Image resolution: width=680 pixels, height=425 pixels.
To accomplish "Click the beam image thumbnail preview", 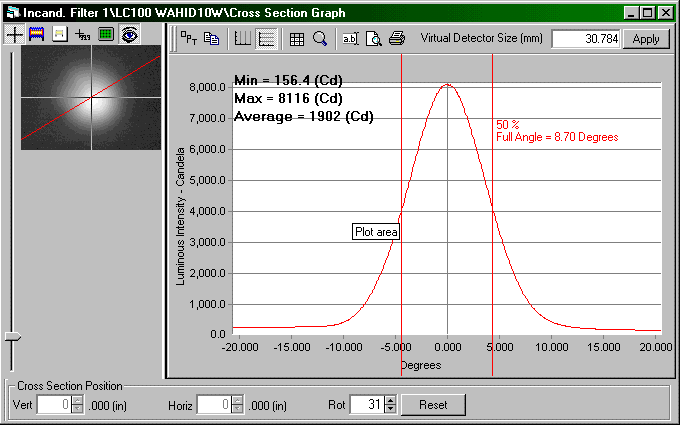I will pyautogui.click(x=90, y=97).
